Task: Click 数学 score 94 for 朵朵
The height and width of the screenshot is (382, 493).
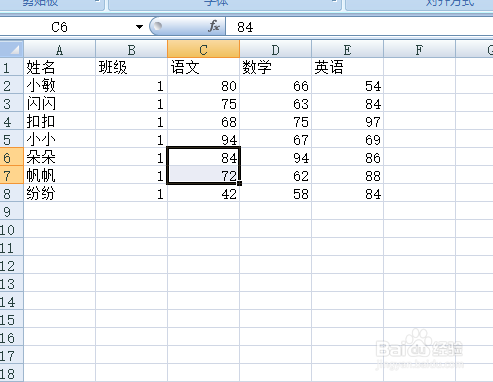Action: [x=276, y=157]
